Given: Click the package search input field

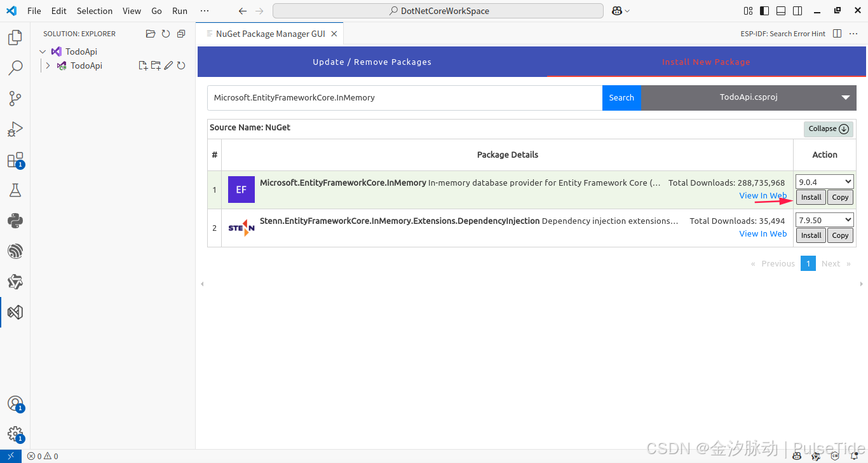Looking at the screenshot, I should click(x=405, y=97).
